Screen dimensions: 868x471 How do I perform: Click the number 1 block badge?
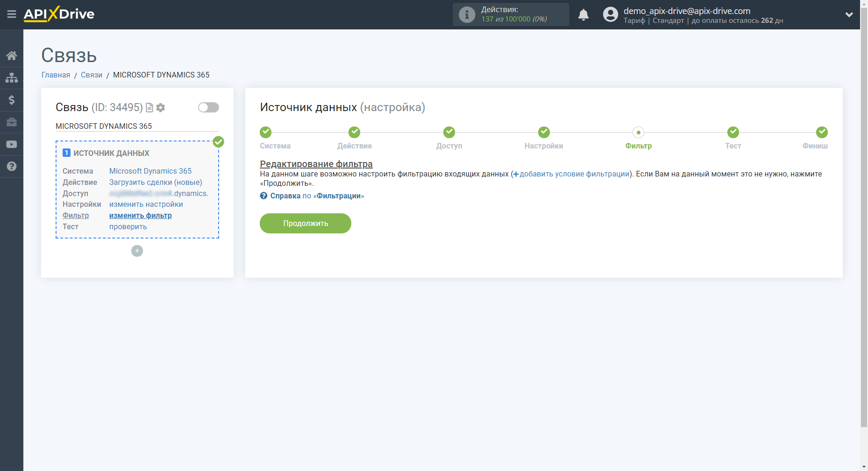tap(66, 153)
